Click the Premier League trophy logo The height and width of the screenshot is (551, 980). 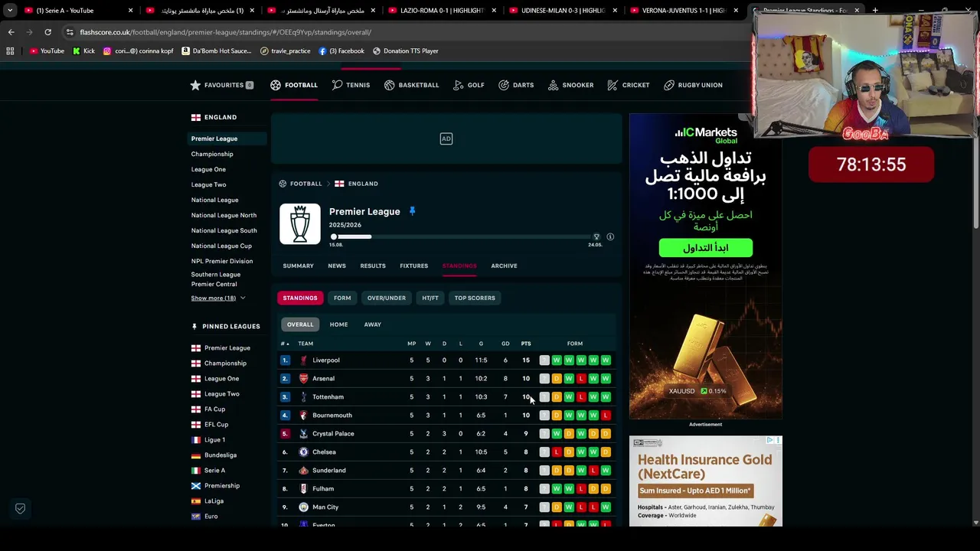300,224
